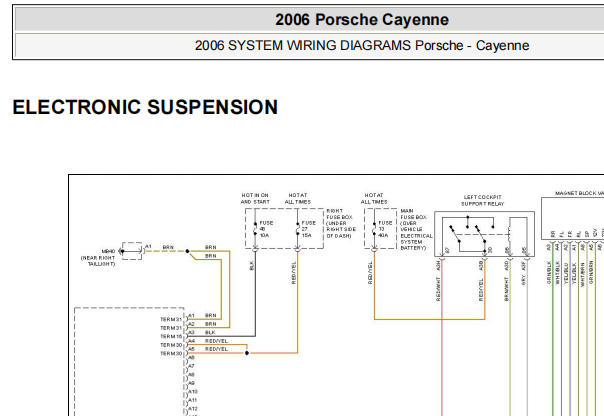This screenshot has width=604, height=416.
Task: Click 'HOT AT ALL TIMES' above fuse 13
Action: 374,198
